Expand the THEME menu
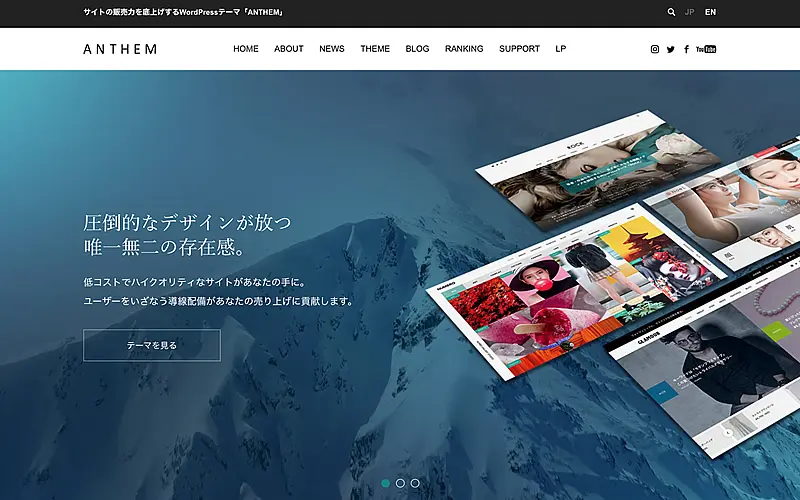 [x=375, y=49]
